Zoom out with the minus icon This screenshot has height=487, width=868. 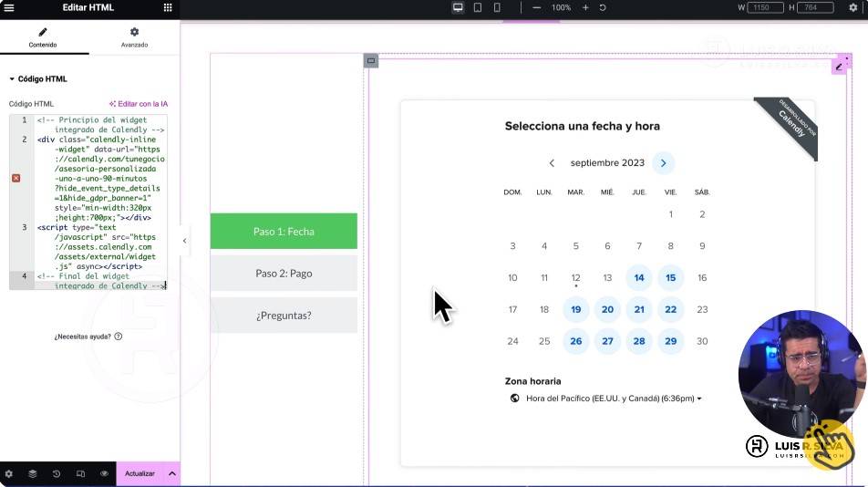(536, 7)
